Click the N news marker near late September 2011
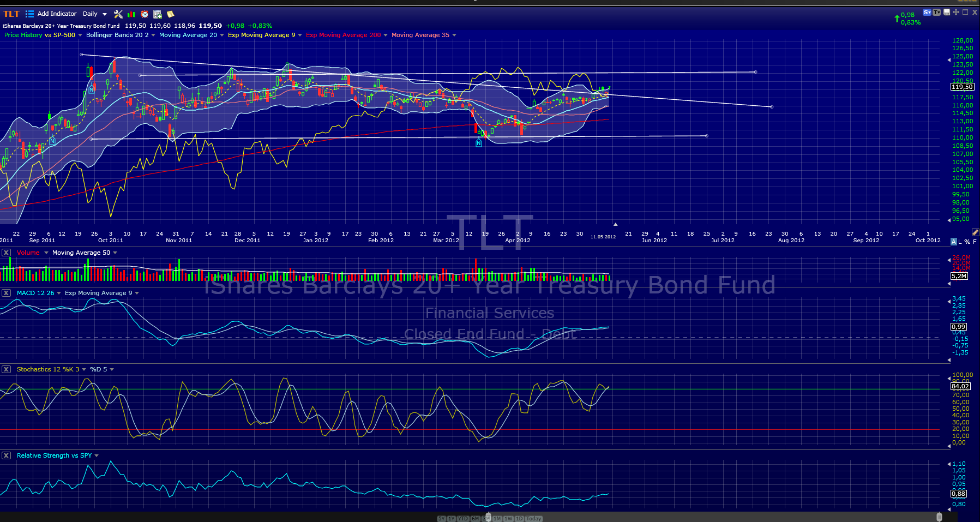The image size is (980, 522). (x=92, y=89)
